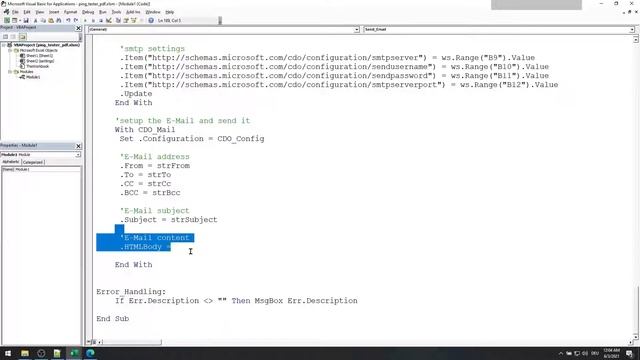Click the Insert UserForm toolbar icon
Viewport: 640px width, 360px height.
coord(14,20)
